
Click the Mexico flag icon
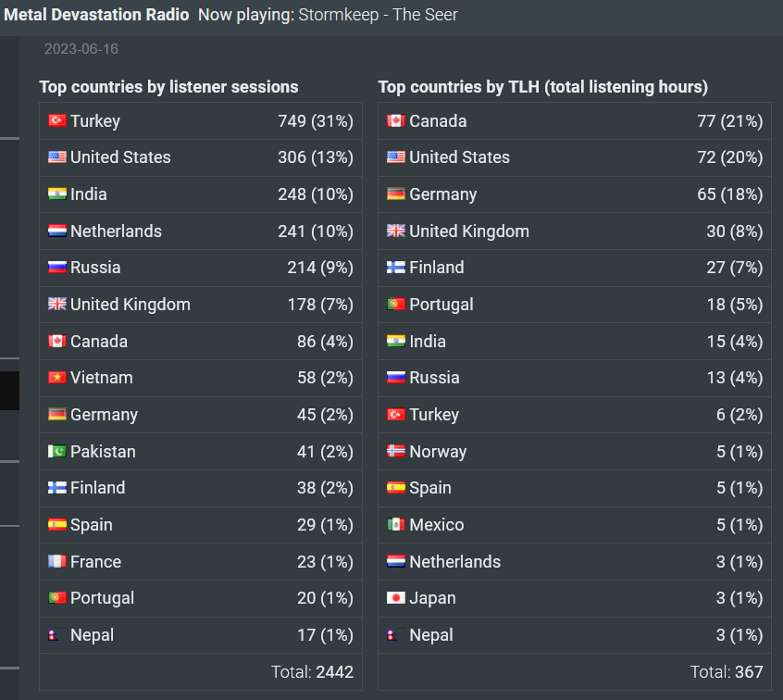pyautogui.click(x=396, y=524)
